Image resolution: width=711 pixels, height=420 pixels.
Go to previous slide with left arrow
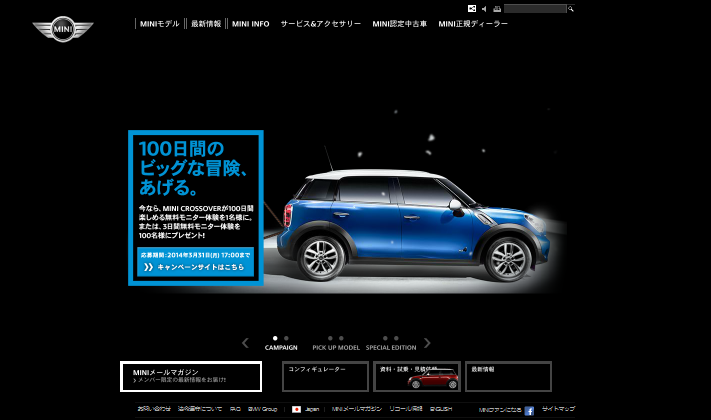(x=245, y=343)
